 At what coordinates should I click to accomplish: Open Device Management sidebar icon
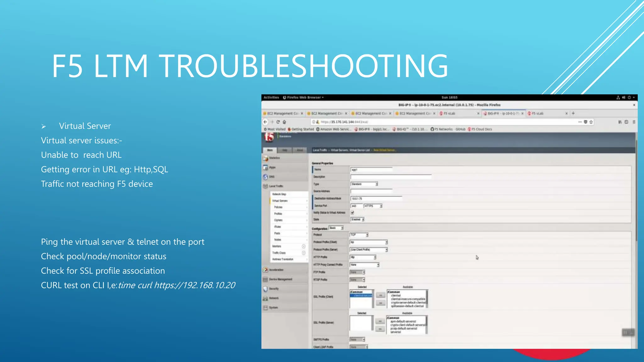coord(265,279)
